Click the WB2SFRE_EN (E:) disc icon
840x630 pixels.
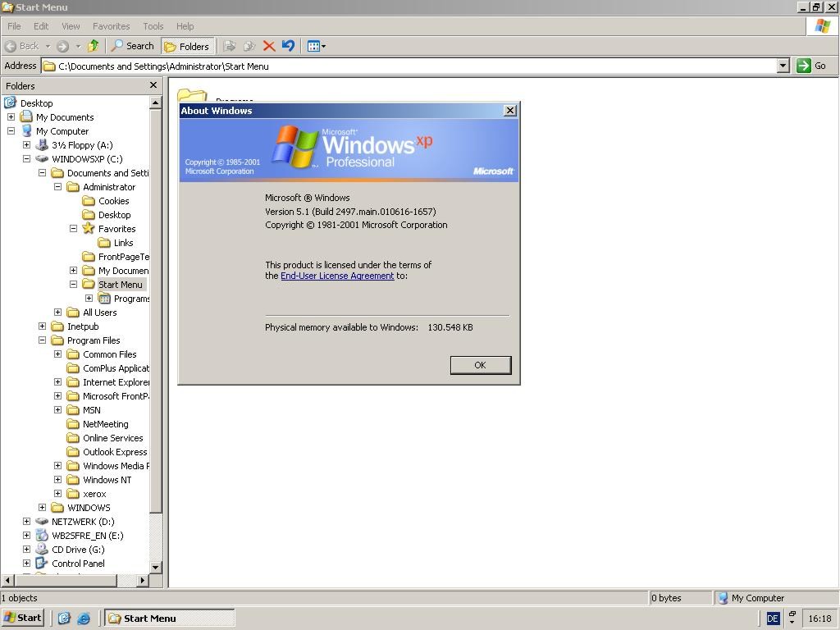[42, 535]
